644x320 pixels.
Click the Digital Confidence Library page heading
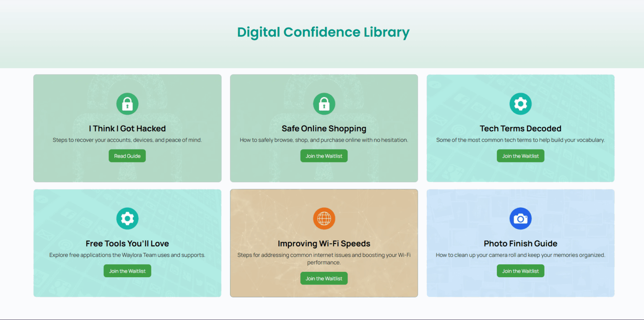click(323, 32)
